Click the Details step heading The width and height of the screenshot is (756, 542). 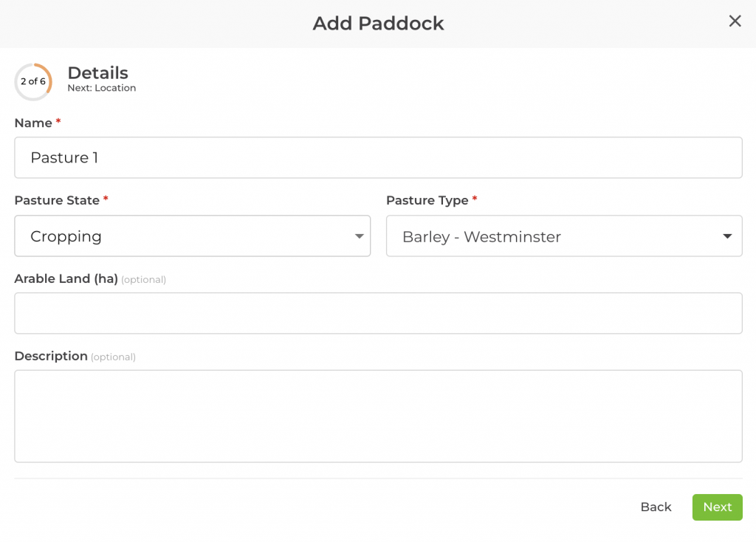click(x=97, y=73)
